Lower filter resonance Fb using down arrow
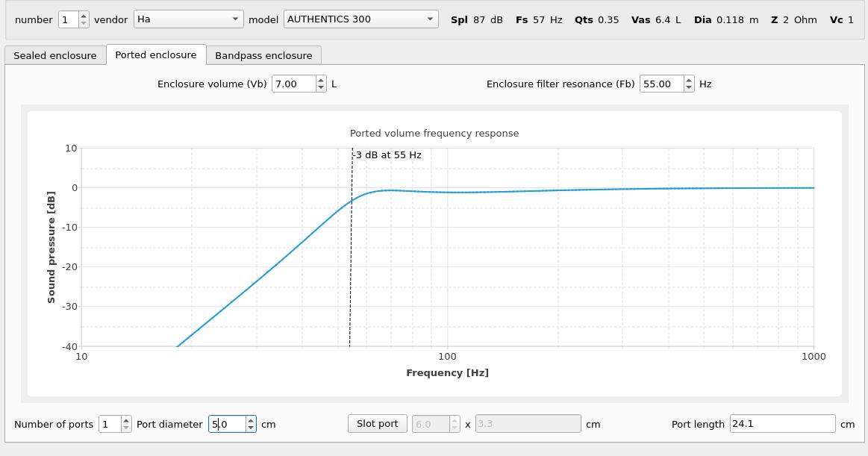This screenshot has width=868, height=456. (x=688, y=88)
